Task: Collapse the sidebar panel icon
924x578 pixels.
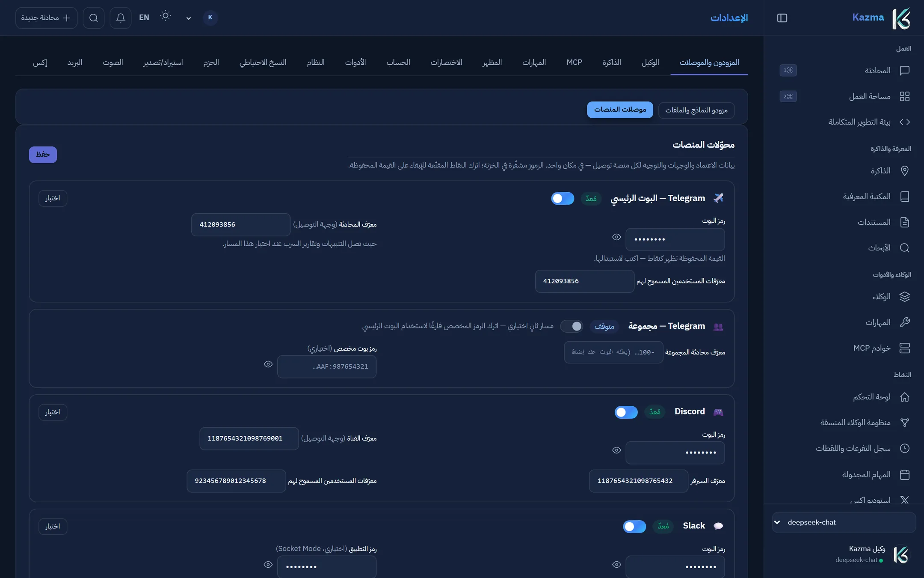Action: click(782, 18)
